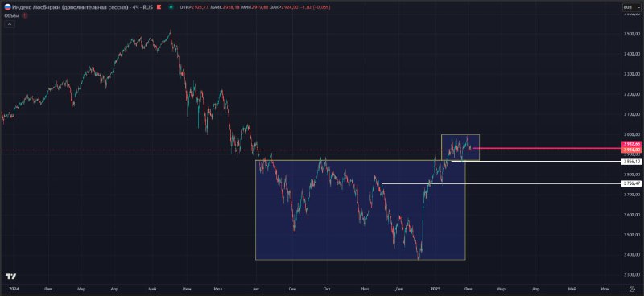Open the TradingView logo at bottom left

tap(10, 277)
